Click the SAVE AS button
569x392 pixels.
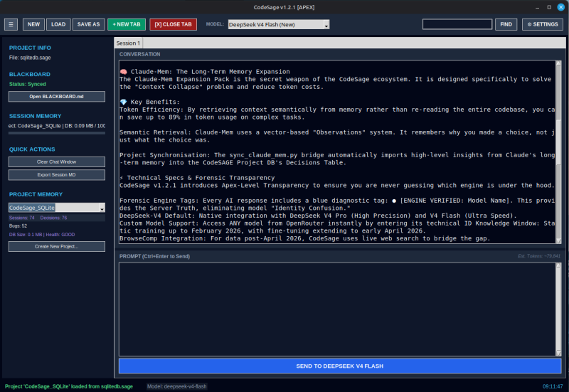click(x=88, y=24)
